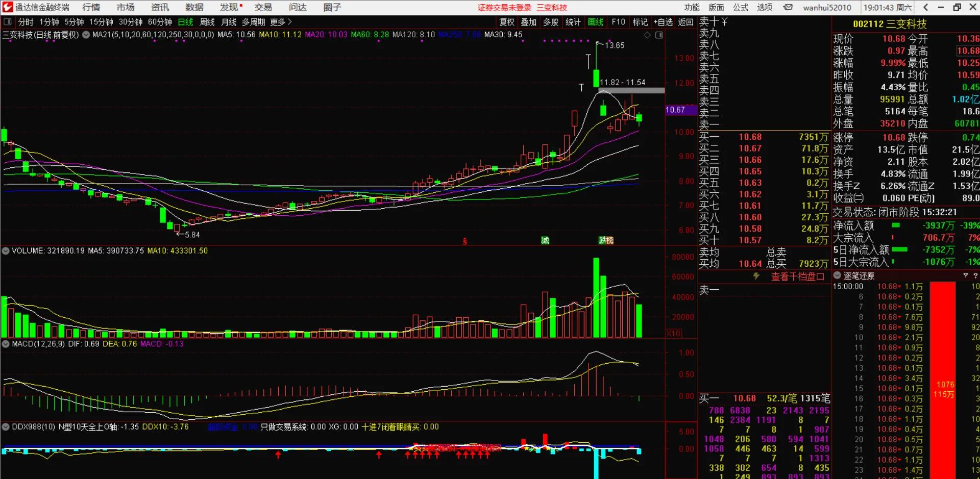Select the 5分钟 period
980x479 pixels.
click(x=74, y=22)
